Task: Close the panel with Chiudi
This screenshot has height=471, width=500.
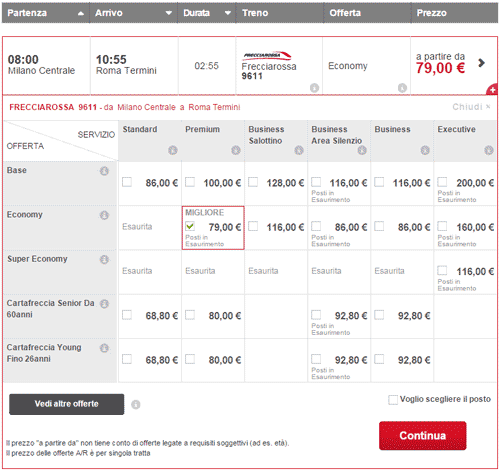Action: point(471,107)
